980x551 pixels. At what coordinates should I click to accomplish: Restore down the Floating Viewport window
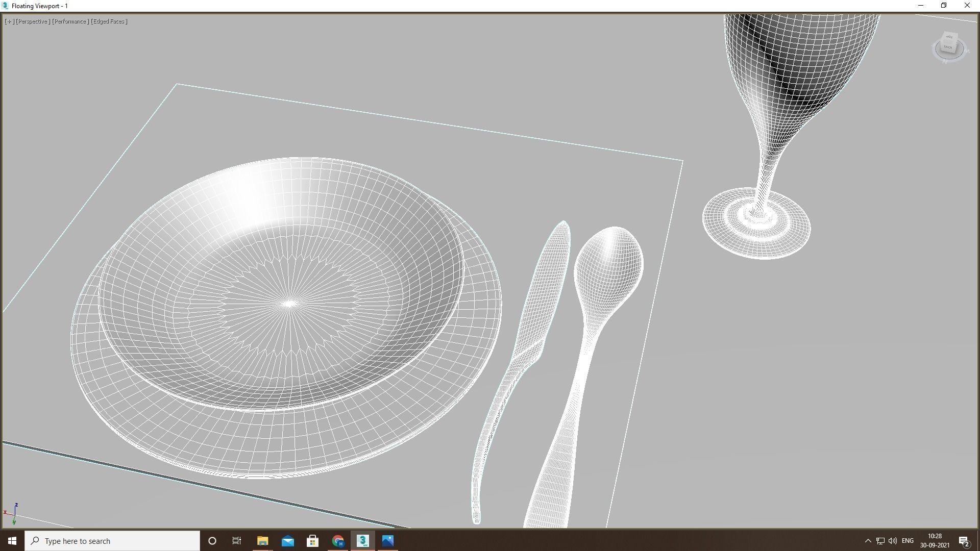pyautogui.click(x=944, y=6)
